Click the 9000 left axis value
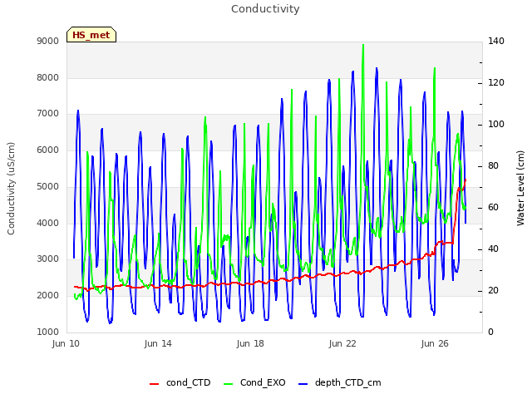 click(48, 42)
